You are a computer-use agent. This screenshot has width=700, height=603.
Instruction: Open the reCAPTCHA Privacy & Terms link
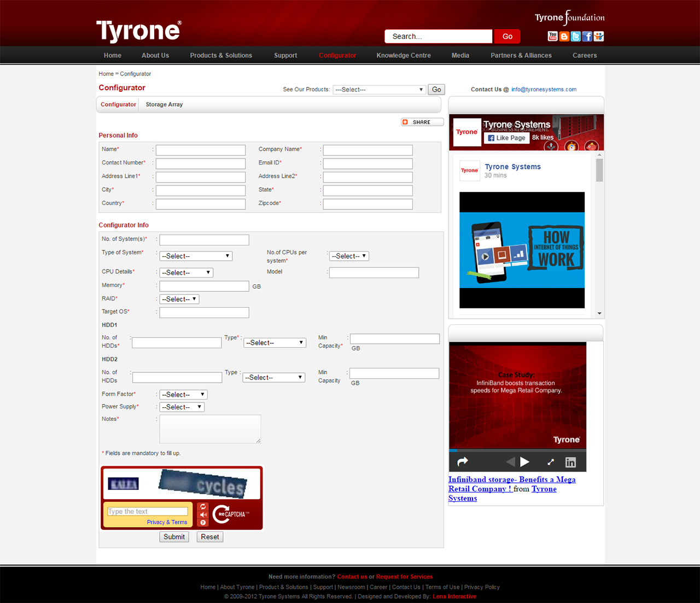coord(167,522)
